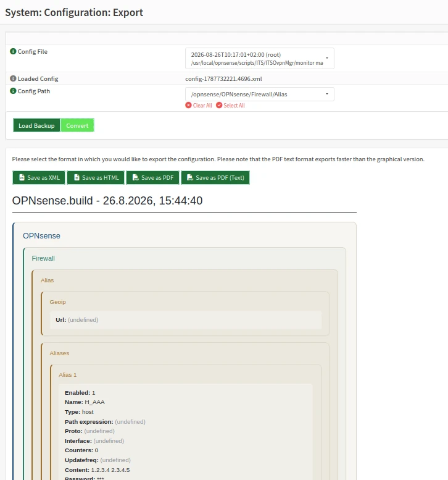This screenshot has height=480, width=448.
Task: Click the Updatefreq: (undefined) row
Action: [x=97, y=460]
